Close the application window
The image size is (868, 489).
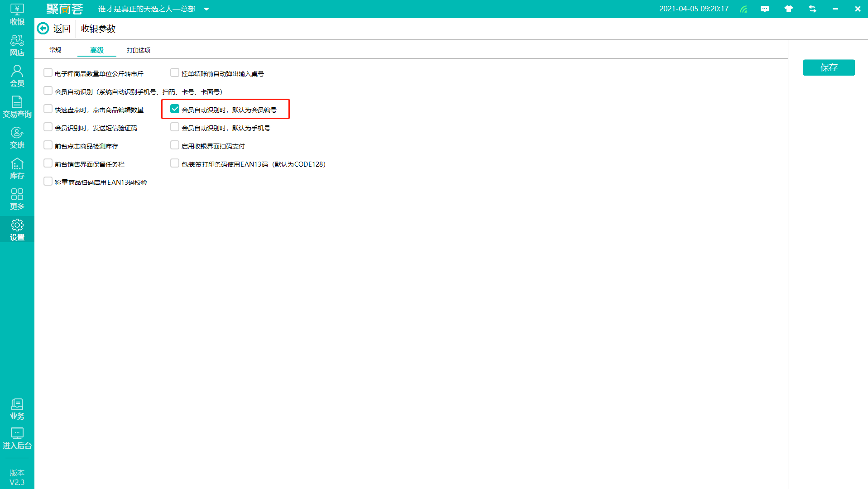tap(858, 9)
